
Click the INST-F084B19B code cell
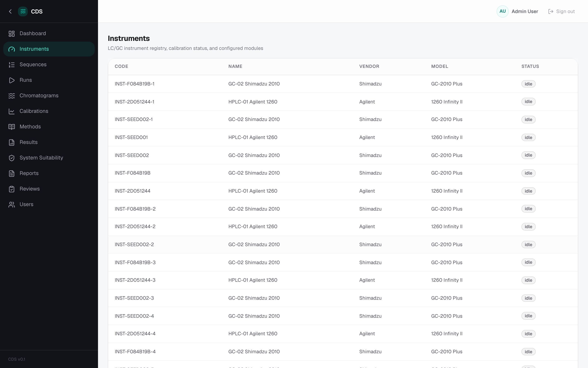133,173
